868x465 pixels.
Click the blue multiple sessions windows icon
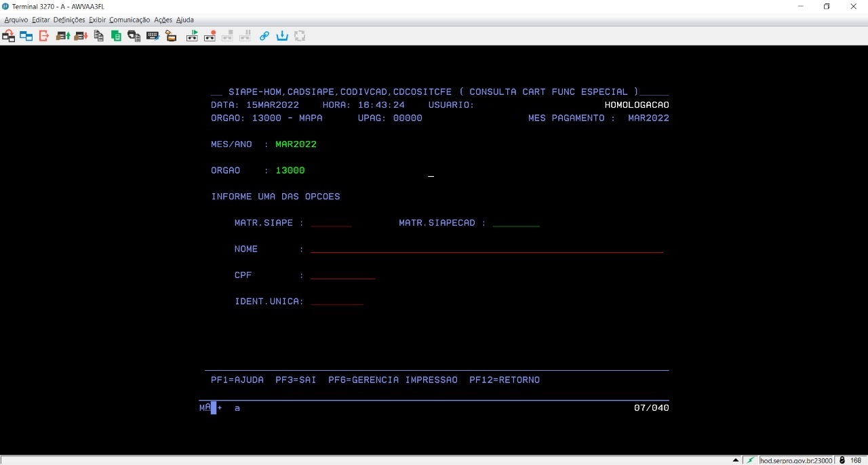coord(26,36)
